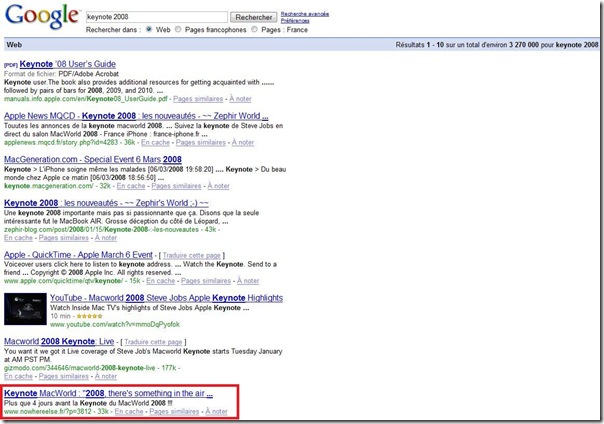The height and width of the screenshot is (424, 604).
Task: Open Apple News MQCD Keynote 2008 result
Action: tap(136, 116)
